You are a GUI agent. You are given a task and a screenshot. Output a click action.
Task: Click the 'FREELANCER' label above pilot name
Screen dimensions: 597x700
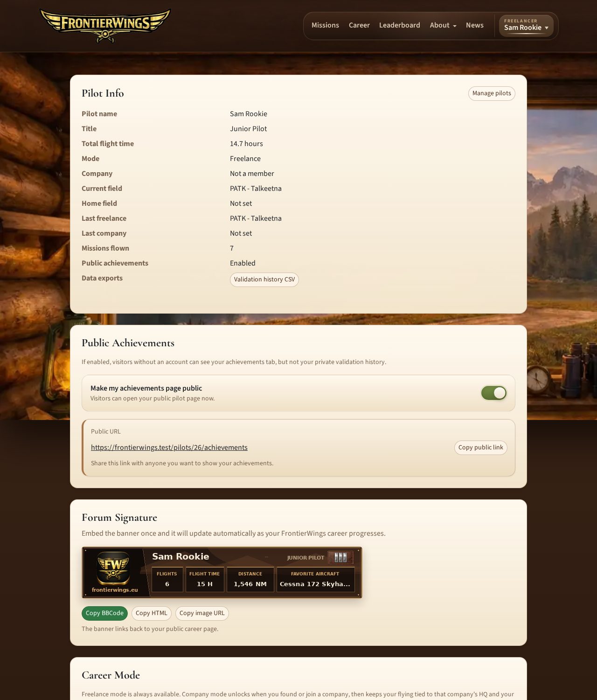[x=521, y=21]
